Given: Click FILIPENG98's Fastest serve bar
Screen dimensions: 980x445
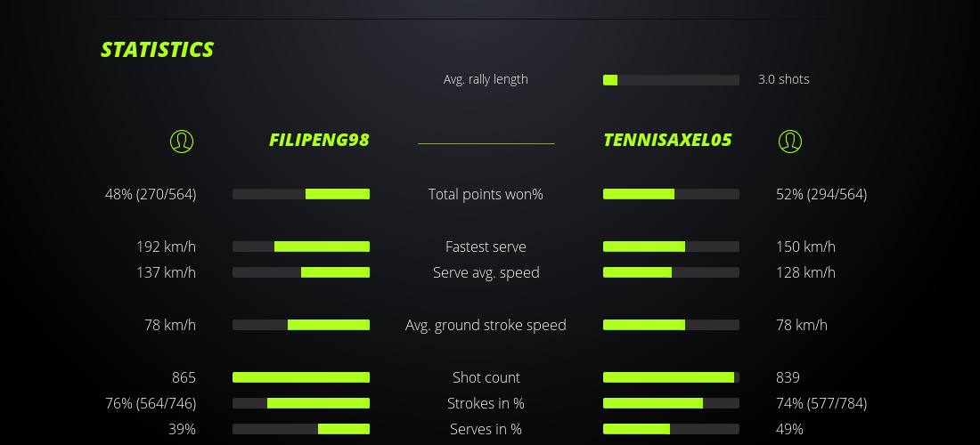Looking at the screenshot, I should point(301,247).
